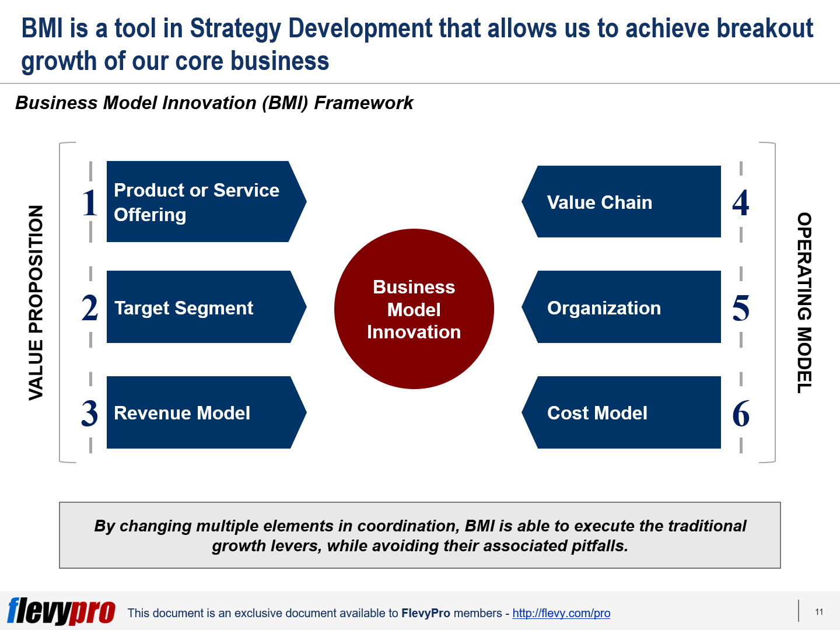Click the Business Model Innovation (BMI) Framework subtitle
Image resolution: width=840 pixels, height=630 pixels.
pos(214,103)
